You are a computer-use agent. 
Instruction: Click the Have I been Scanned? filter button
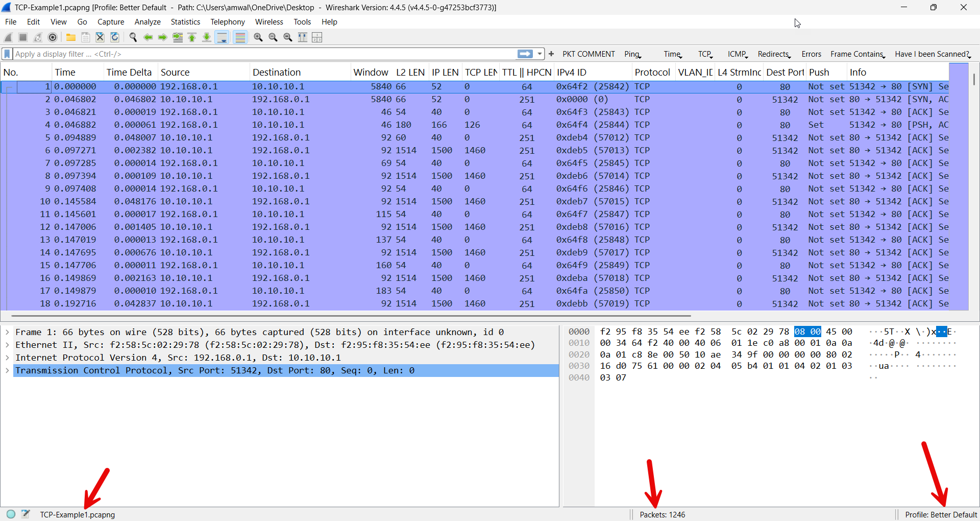click(x=933, y=54)
